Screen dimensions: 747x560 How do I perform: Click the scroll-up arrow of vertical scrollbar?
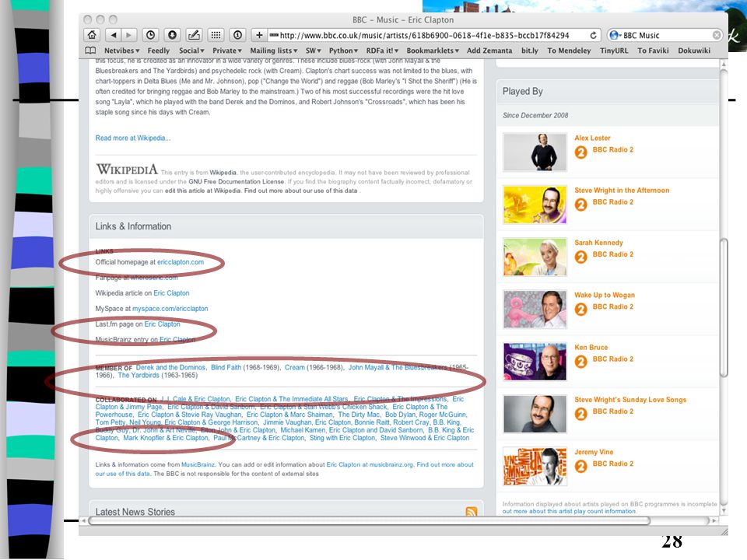[x=724, y=64]
